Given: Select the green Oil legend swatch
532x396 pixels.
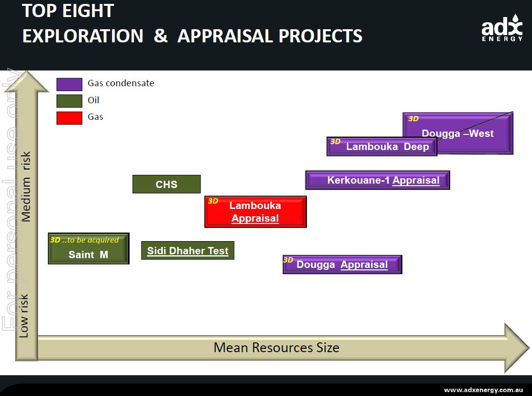Looking at the screenshot, I should (69, 101).
